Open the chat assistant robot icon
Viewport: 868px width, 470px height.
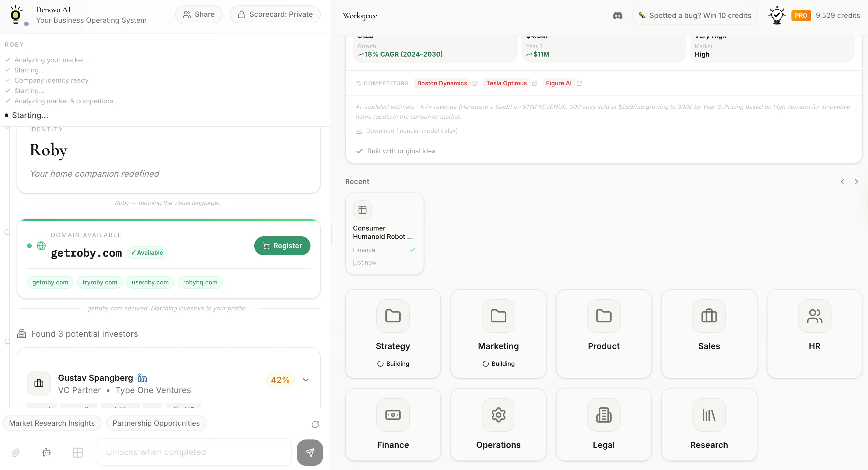(46, 452)
